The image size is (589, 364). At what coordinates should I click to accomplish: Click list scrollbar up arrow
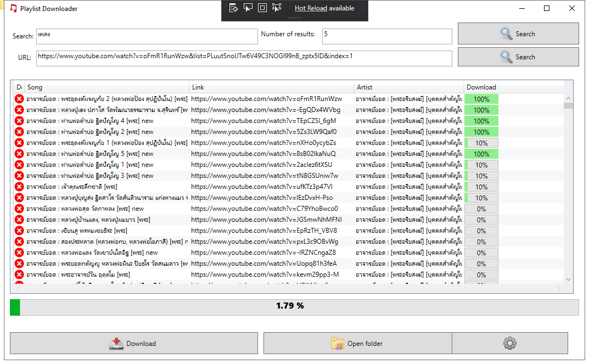coord(568,98)
